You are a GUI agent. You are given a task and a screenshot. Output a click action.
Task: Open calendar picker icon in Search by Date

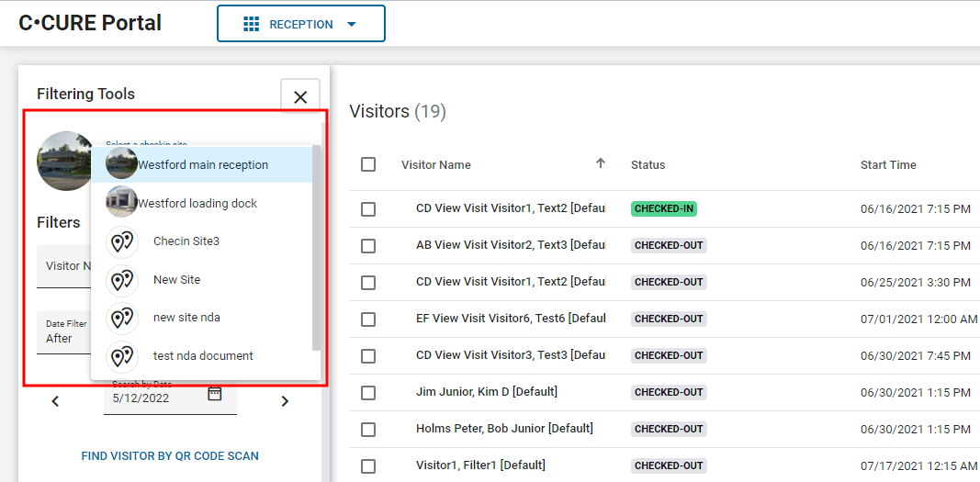pos(214,394)
